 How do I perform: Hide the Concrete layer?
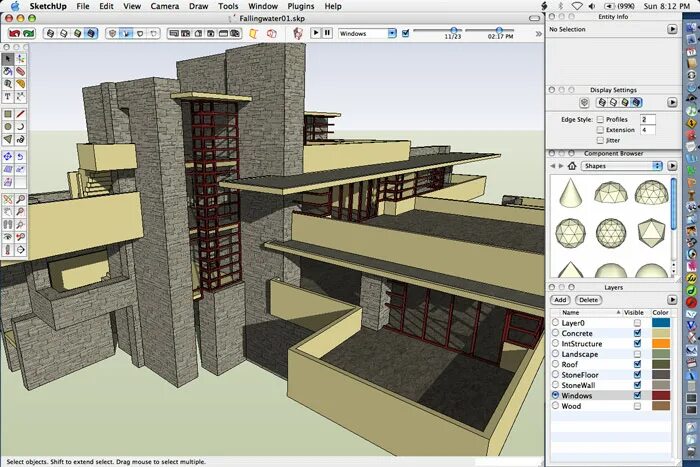click(x=637, y=333)
